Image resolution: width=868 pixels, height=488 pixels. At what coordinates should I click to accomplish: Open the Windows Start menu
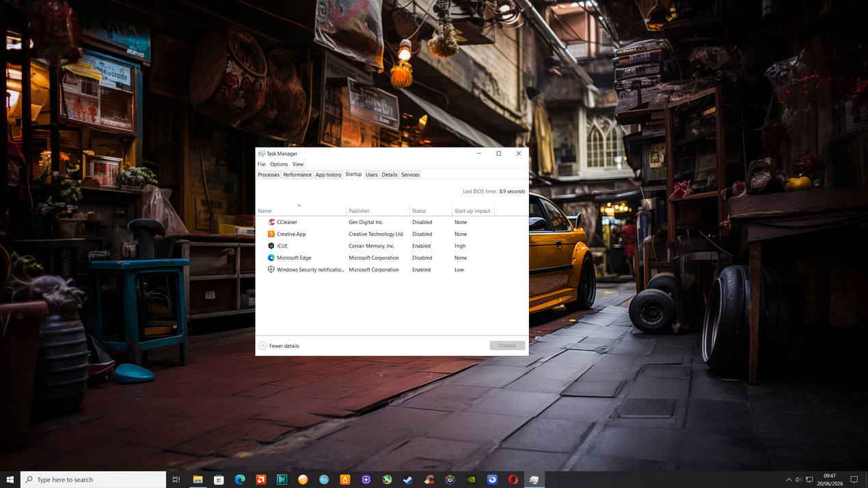(10, 480)
